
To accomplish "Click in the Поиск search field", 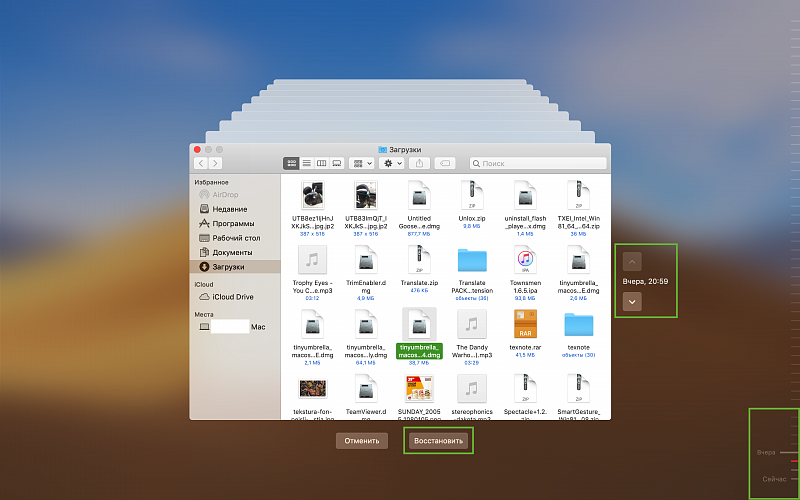I will (538, 163).
